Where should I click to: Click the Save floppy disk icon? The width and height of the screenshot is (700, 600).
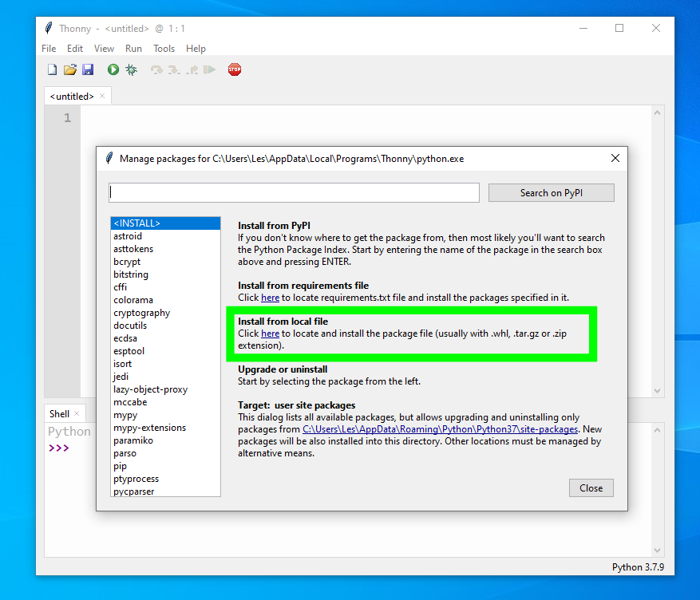tap(88, 69)
